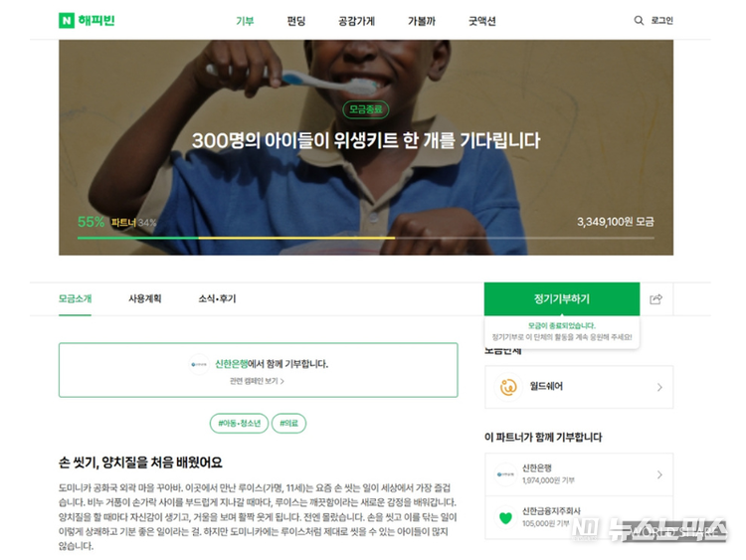This screenshot has width=746, height=560.
Task: Click the 월드쉐어 organization logo icon
Action: tap(508, 387)
